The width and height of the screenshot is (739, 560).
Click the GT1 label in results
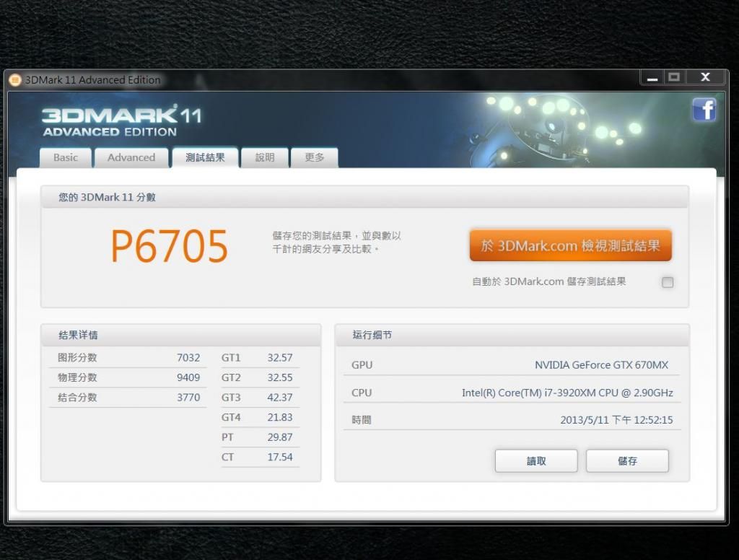click(x=231, y=358)
